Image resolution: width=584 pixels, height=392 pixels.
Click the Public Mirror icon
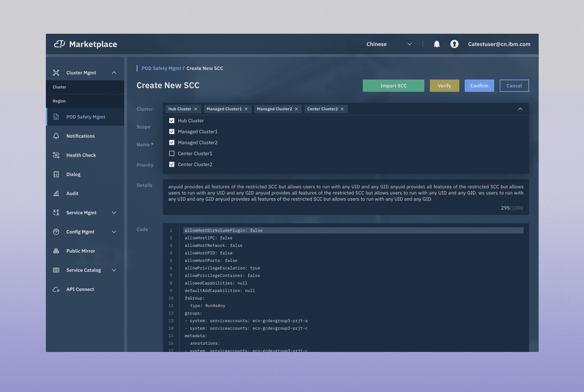(56, 251)
